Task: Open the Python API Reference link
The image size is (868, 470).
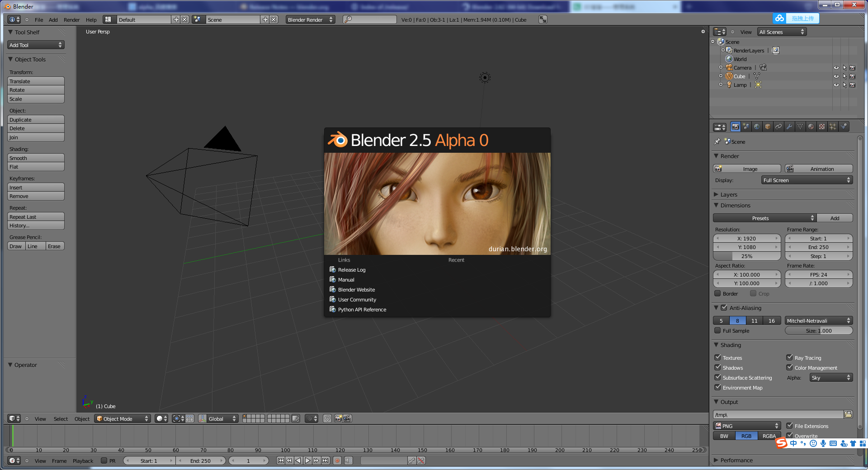Action: [361, 310]
